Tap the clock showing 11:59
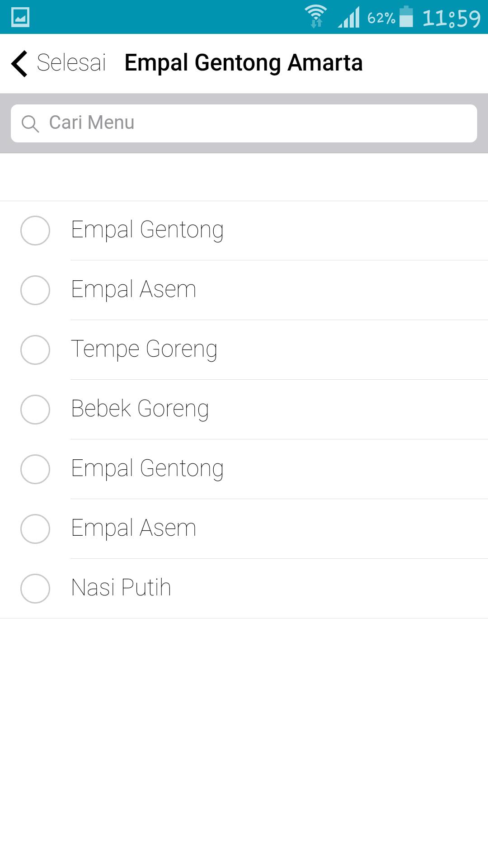 click(451, 18)
